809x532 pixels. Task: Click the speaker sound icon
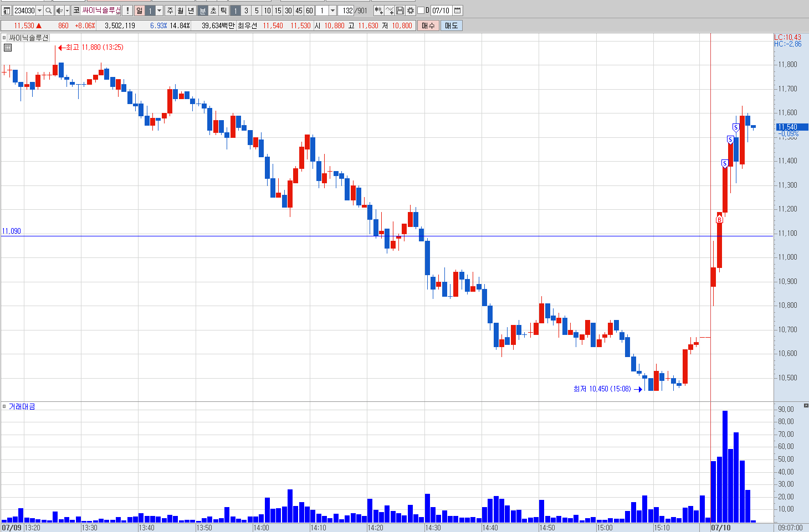[x=59, y=11]
